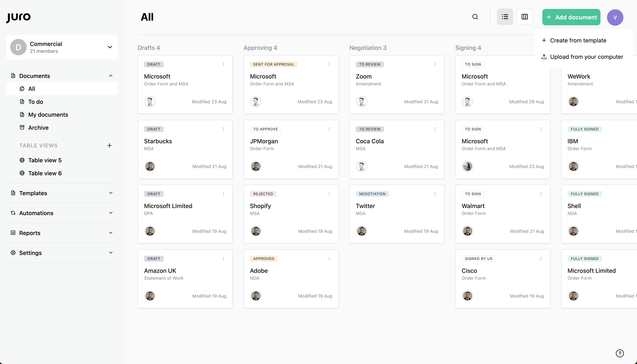The height and width of the screenshot is (364, 637).
Task: Open Table view 5
Action: 45,160
